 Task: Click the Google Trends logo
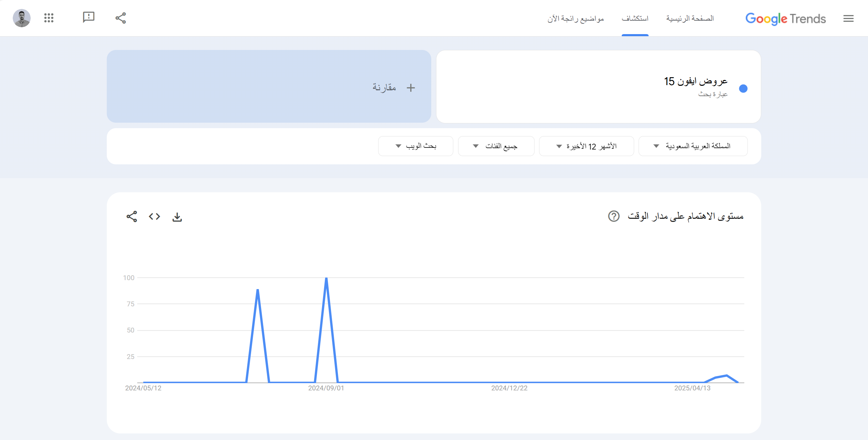[x=786, y=19]
